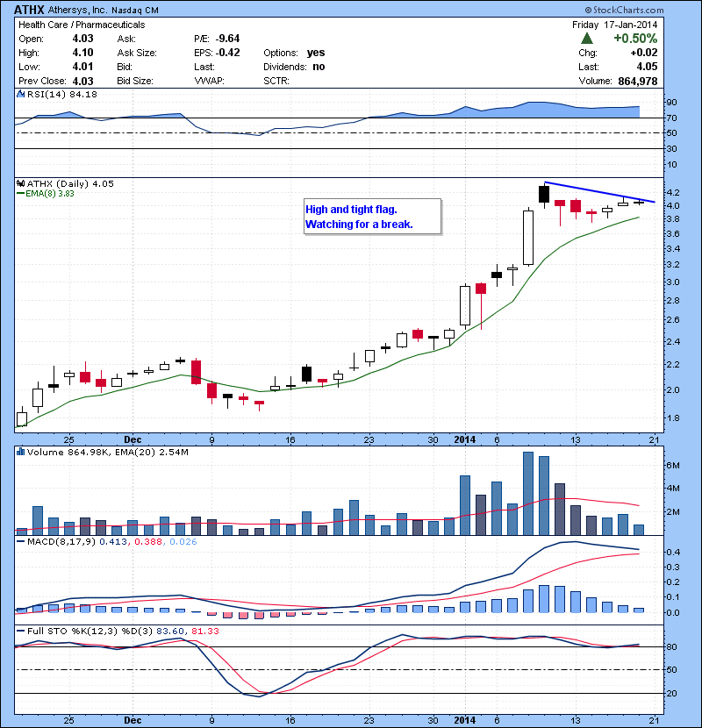
Task: Click the Volume bars icon
Action: coord(20,452)
